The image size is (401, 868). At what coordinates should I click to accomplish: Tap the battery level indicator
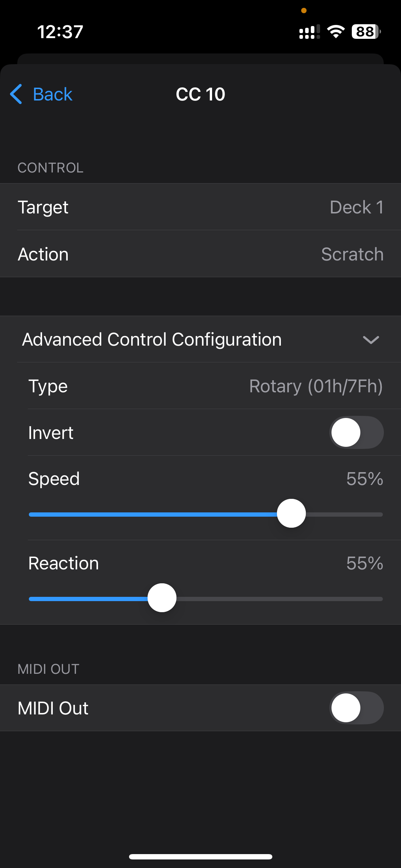pos(365,32)
